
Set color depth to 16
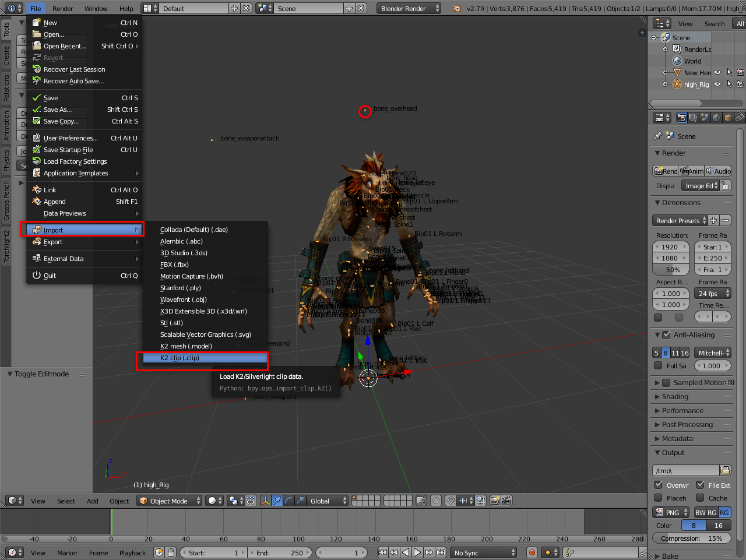[718, 525]
